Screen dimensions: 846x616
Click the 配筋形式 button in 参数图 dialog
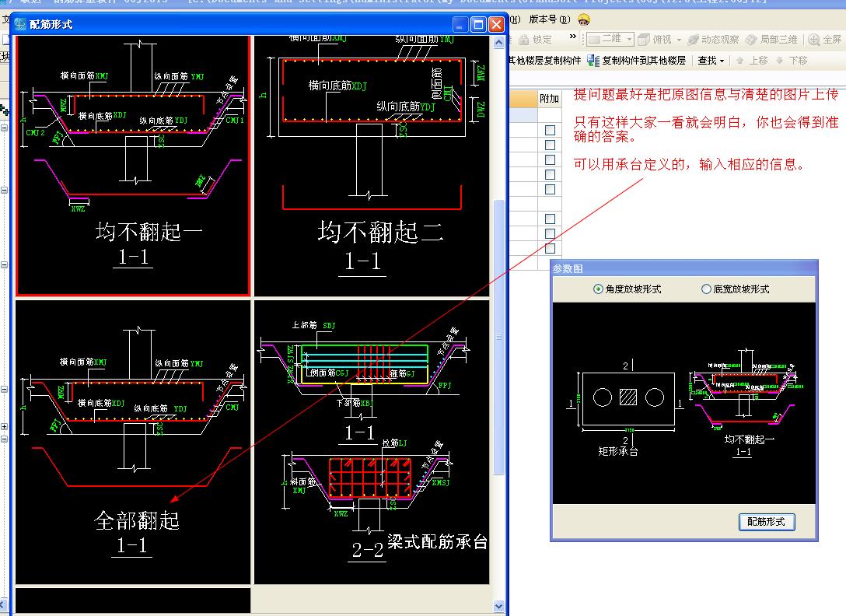point(766,522)
